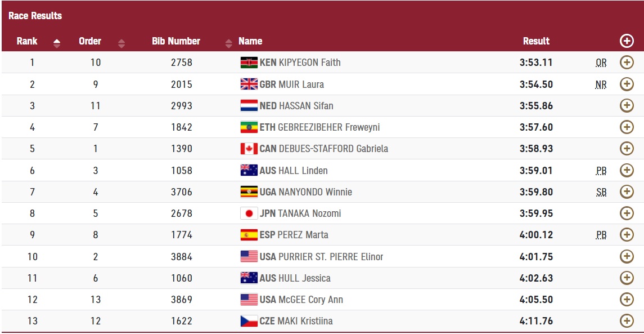Click plus icon on HULL Jessica row
The width and height of the screenshot is (644, 334).
click(x=627, y=278)
